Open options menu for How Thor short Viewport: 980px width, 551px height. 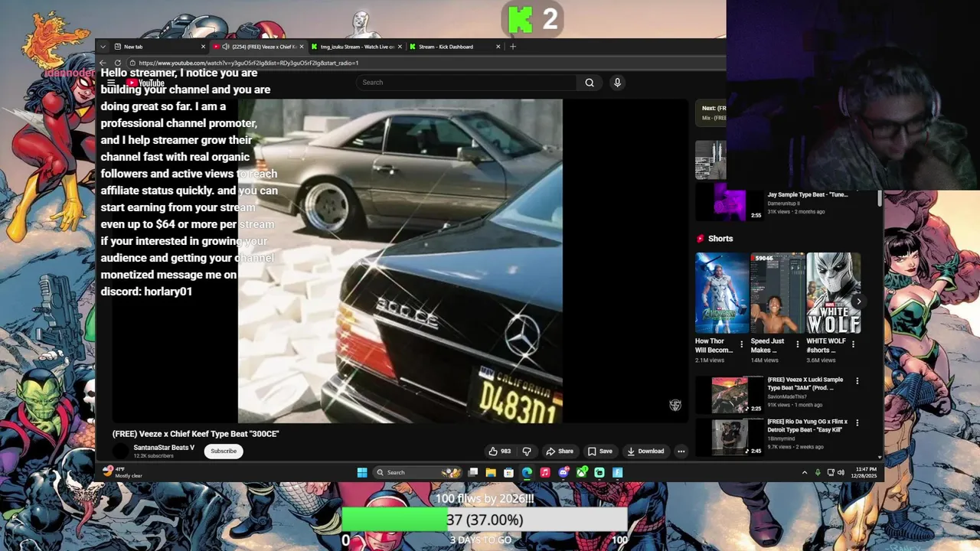(x=741, y=344)
